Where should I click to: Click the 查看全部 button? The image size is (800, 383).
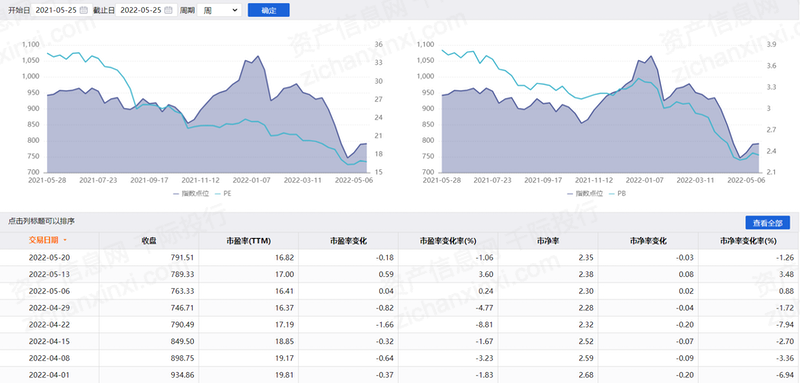(767, 222)
